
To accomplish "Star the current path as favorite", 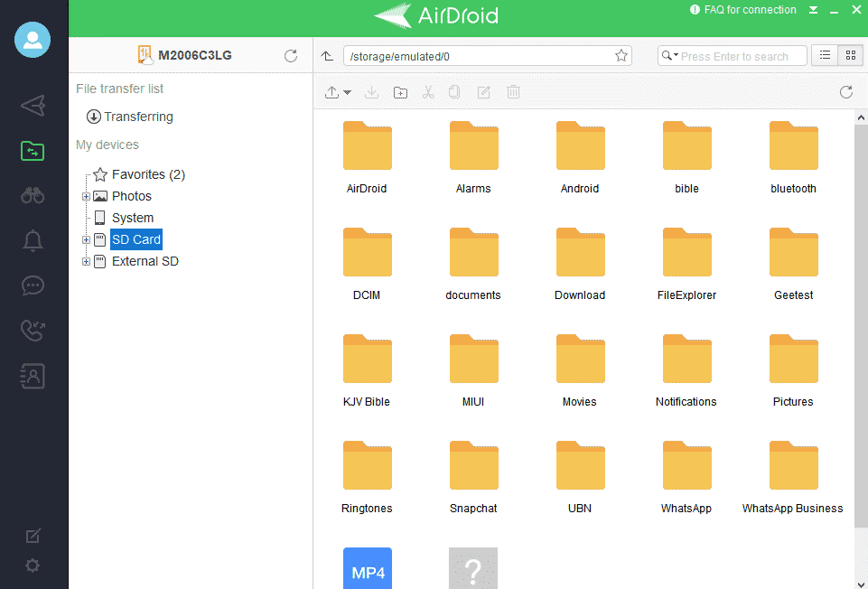I will 621,55.
